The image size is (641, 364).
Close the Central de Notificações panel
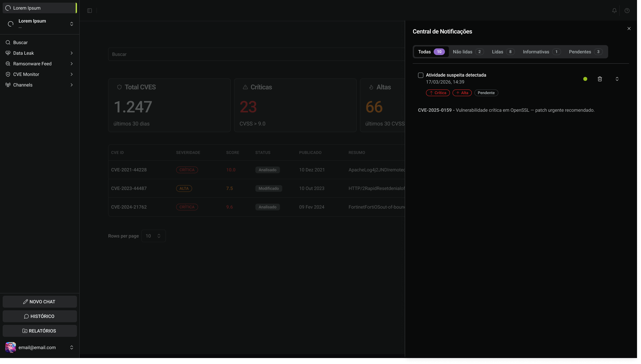(629, 29)
